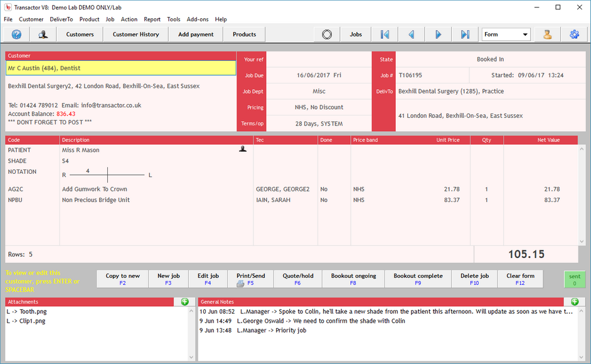Go to the previous job record

click(x=412, y=35)
